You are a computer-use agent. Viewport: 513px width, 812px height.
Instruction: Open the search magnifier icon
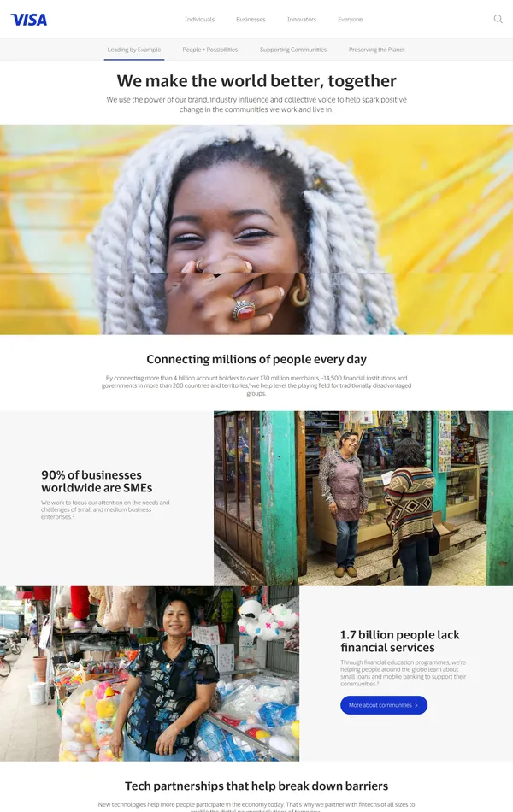[498, 19]
